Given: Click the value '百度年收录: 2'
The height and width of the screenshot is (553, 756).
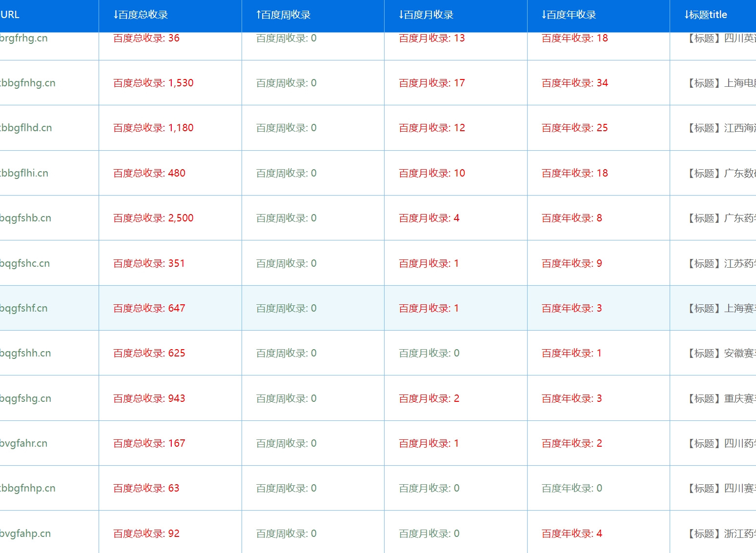Looking at the screenshot, I should (x=572, y=443).
